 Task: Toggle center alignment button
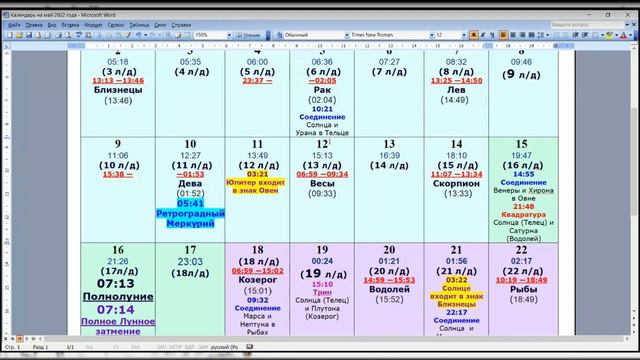pos(513,35)
